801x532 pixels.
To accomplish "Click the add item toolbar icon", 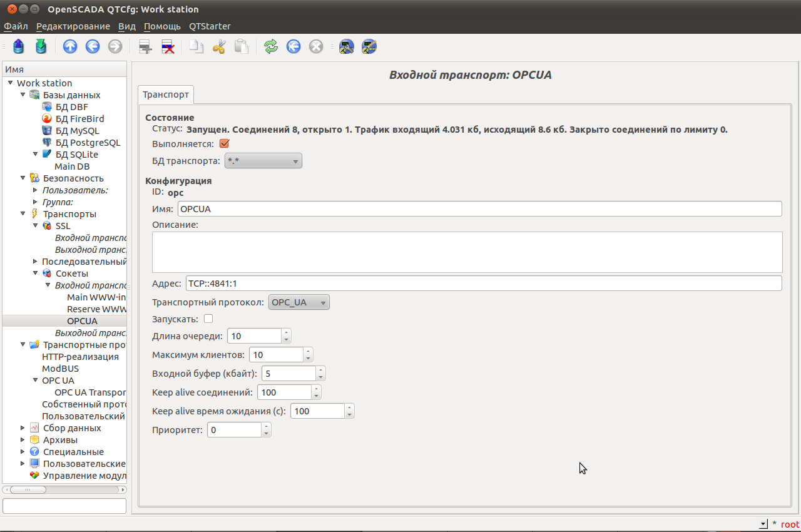I will (x=145, y=46).
